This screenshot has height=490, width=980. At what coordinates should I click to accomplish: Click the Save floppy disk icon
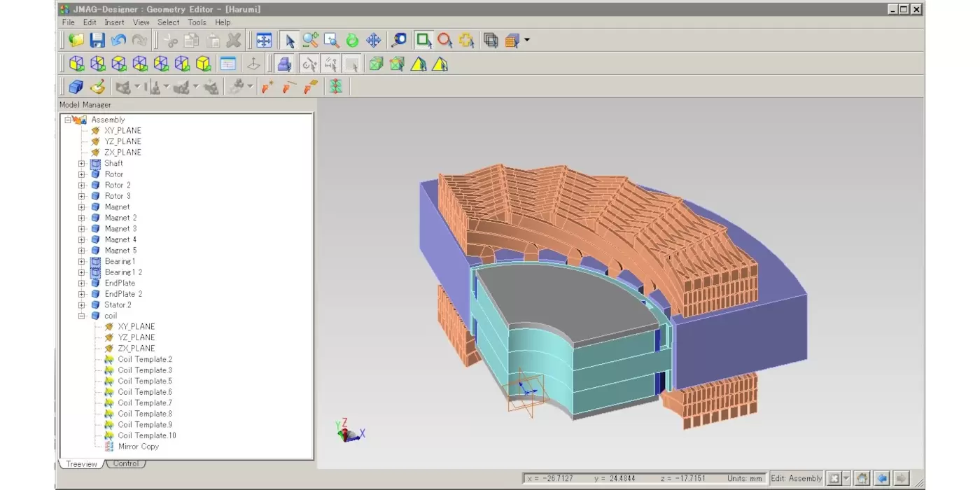pyautogui.click(x=97, y=41)
